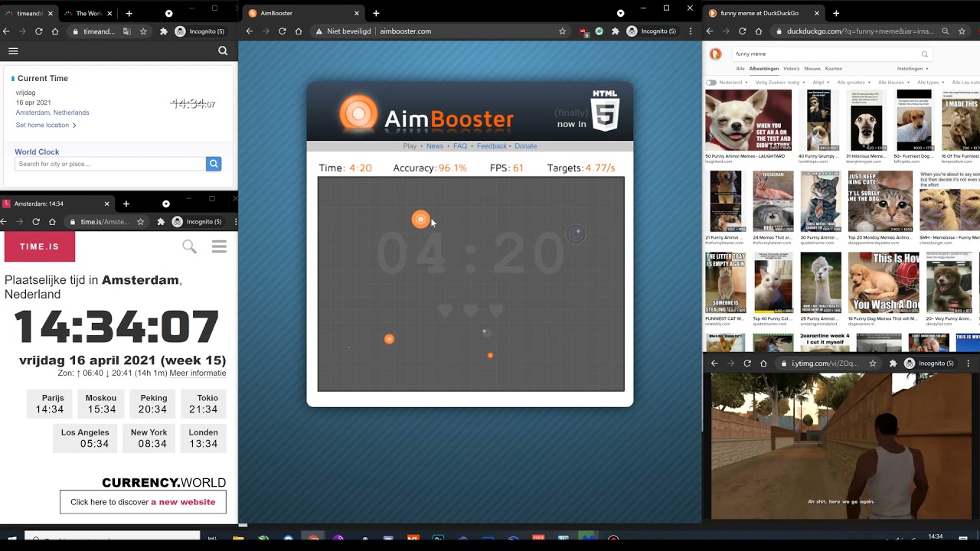The height and width of the screenshot is (551, 980).
Task: Bookmark aimbooster.com with star icon
Action: (563, 31)
